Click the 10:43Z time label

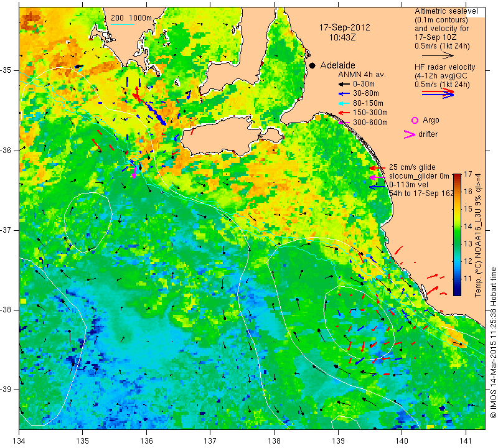(342, 37)
